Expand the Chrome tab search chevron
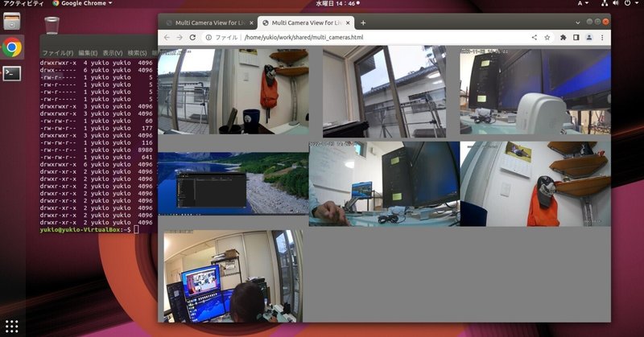644x337 pixels. pos(578,23)
